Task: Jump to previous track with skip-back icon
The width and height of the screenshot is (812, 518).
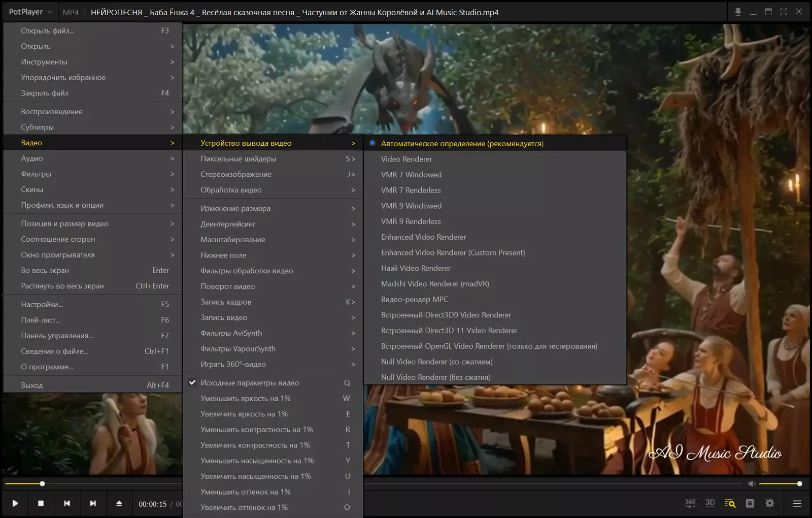Action: point(67,503)
